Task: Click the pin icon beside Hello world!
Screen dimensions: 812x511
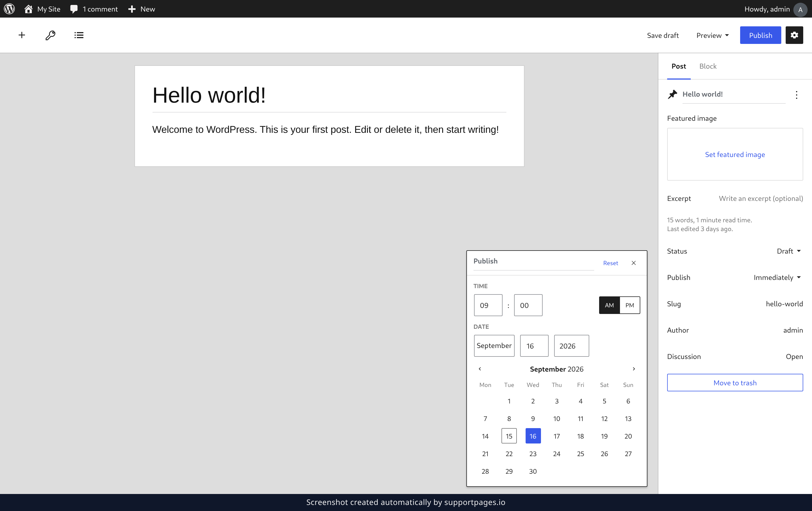Action: (x=672, y=94)
